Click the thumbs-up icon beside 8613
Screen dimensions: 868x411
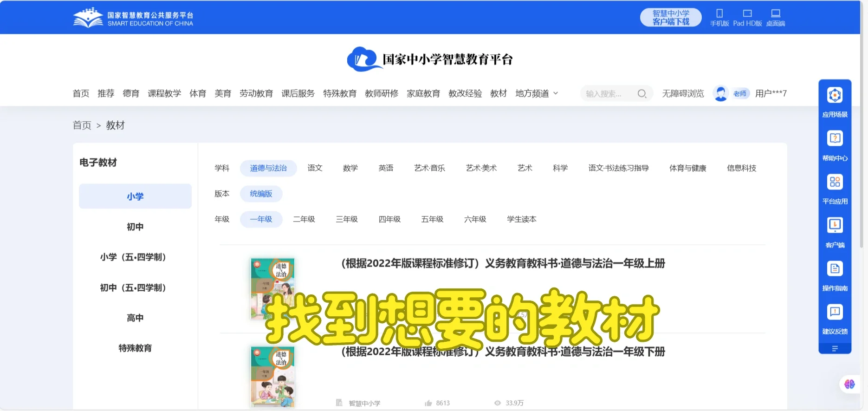click(428, 403)
